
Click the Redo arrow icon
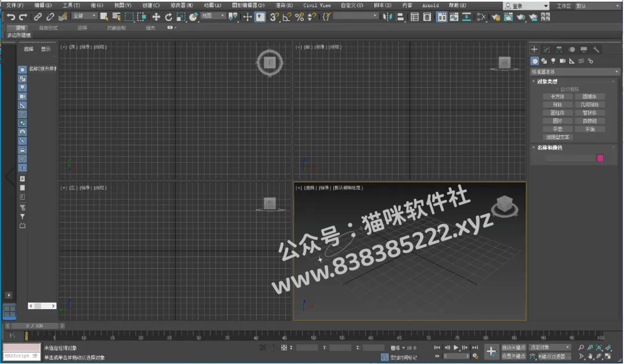[23, 17]
